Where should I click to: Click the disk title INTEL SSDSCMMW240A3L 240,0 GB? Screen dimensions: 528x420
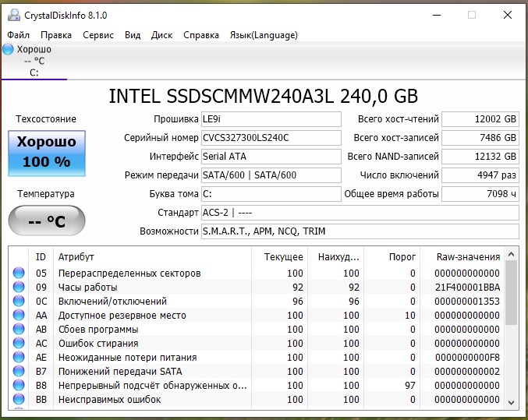pyautogui.click(x=264, y=96)
